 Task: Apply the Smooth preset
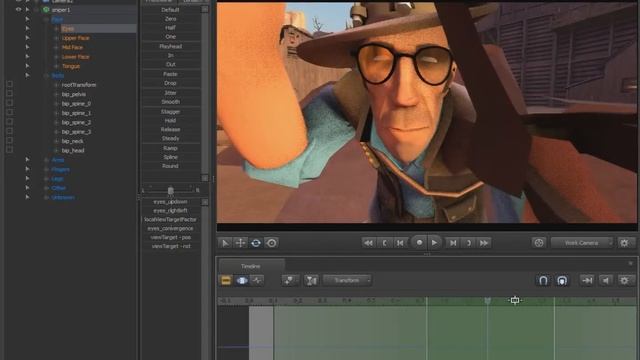171,102
